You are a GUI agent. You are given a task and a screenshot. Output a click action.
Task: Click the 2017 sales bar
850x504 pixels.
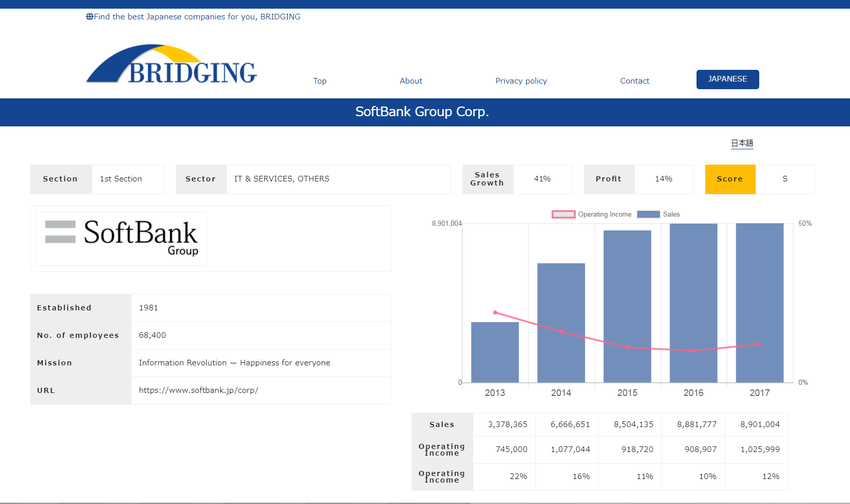760,303
